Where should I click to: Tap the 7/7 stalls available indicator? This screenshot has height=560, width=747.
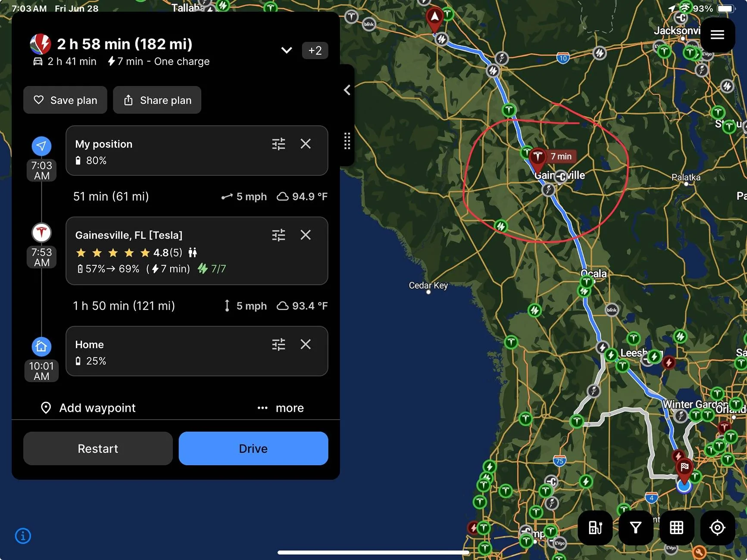(212, 269)
